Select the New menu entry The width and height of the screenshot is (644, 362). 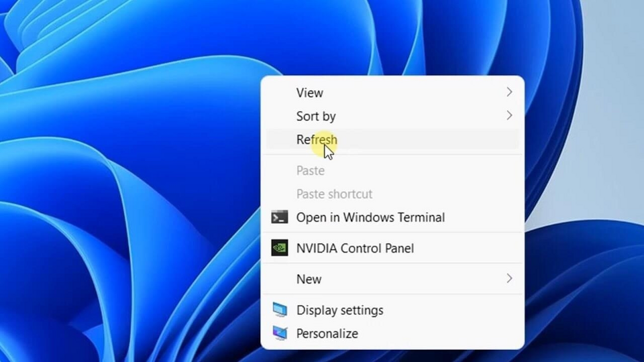pos(309,279)
